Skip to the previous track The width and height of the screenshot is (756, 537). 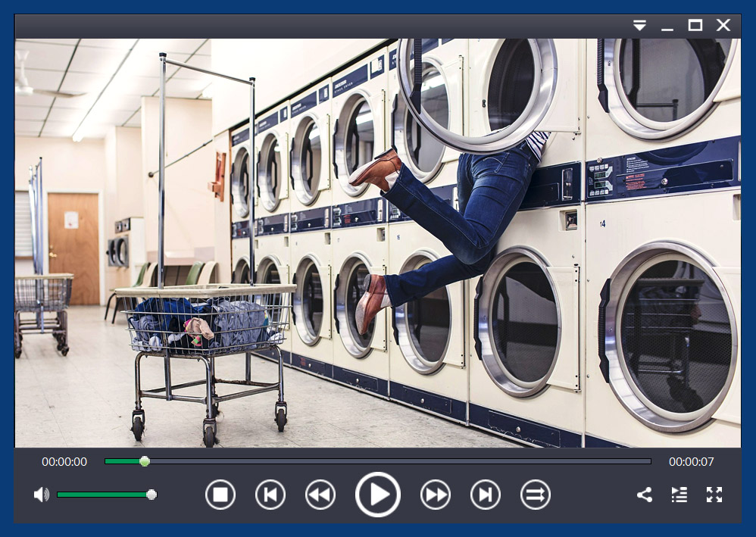tap(270, 495)
